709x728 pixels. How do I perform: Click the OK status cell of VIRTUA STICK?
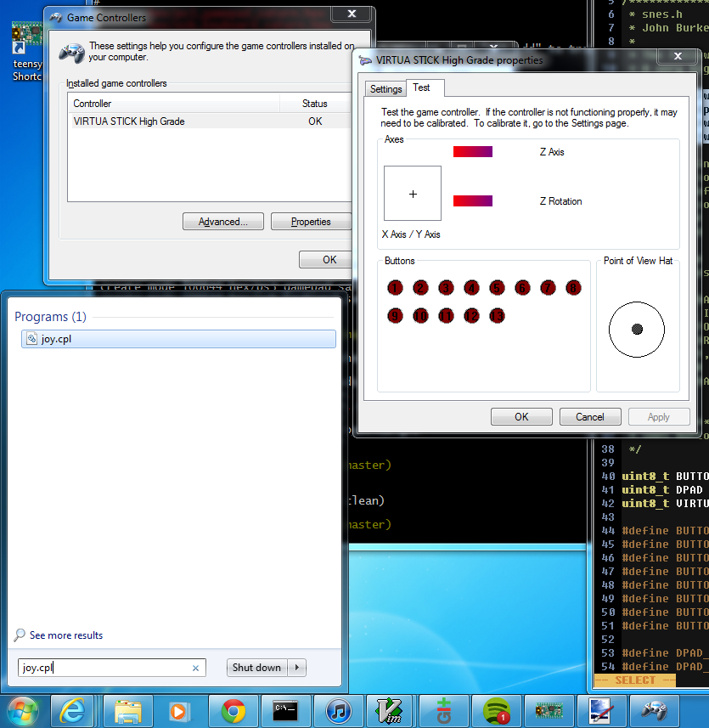tap(315, 121)
